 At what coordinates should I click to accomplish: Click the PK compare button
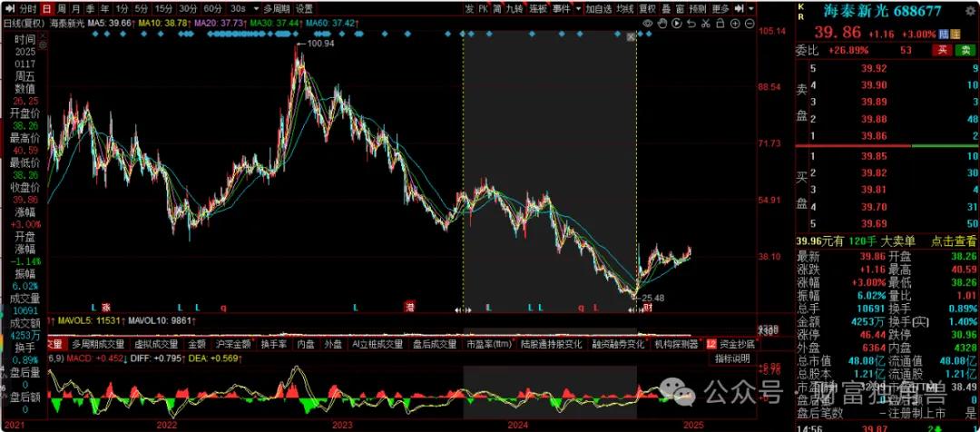click(x=483, y=9)
